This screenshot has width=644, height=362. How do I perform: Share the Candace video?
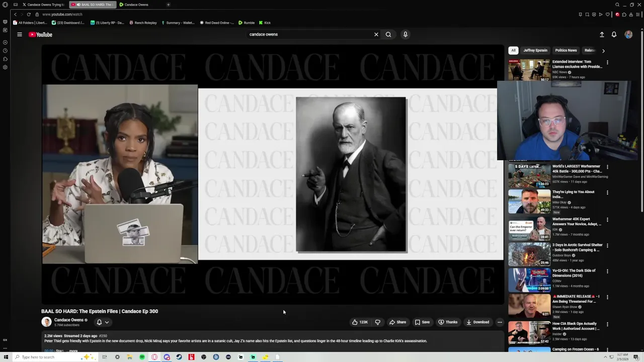pos(397,322)
